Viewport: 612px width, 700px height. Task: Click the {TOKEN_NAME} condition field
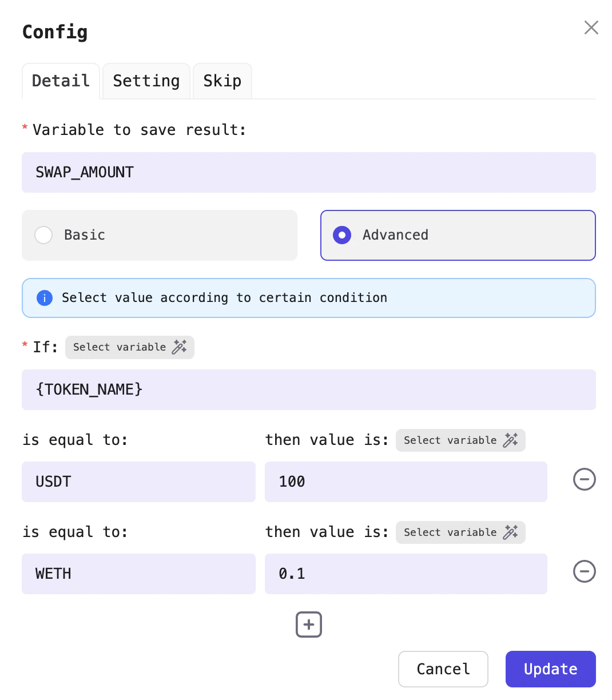309,389
